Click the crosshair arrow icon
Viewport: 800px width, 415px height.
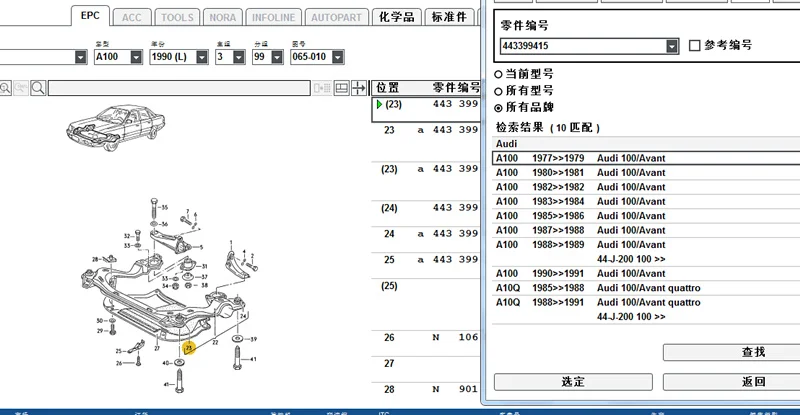(x=359, y=88)
